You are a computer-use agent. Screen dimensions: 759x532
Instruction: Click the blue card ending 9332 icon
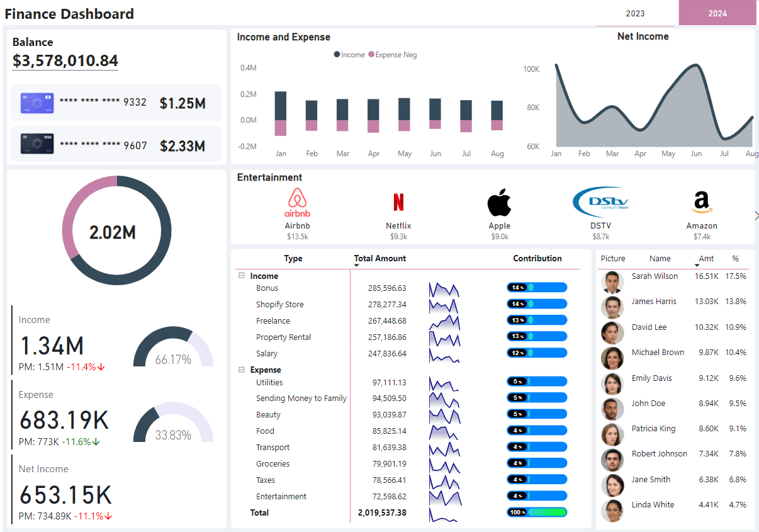point(37,103)
